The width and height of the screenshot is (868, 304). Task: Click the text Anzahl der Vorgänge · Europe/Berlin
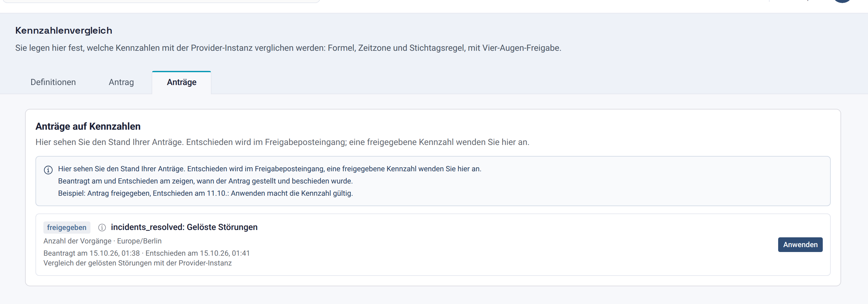[102, 241]
